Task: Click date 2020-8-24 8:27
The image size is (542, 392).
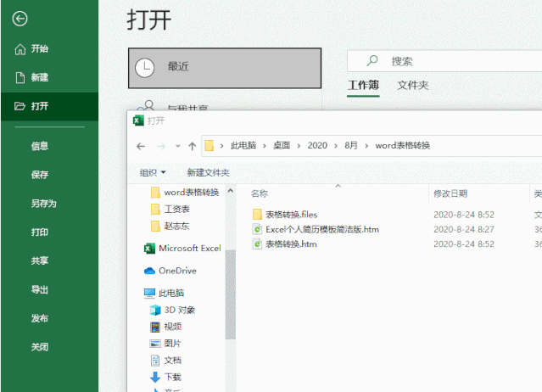Action: (x=464, y=230)
